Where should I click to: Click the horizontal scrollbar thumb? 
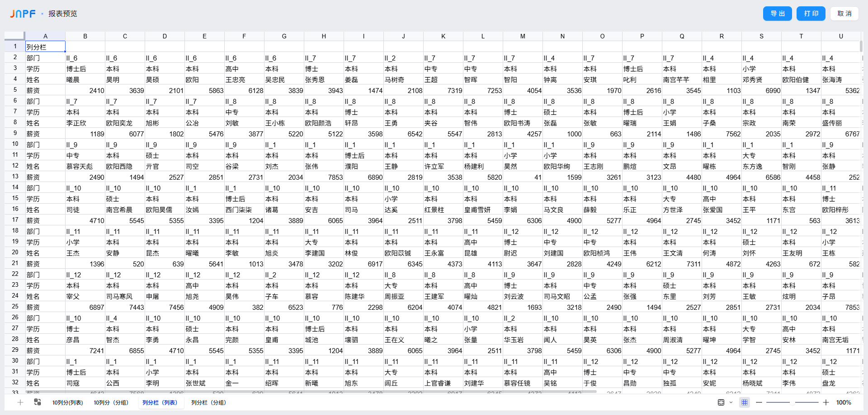(x=312, y=392)
